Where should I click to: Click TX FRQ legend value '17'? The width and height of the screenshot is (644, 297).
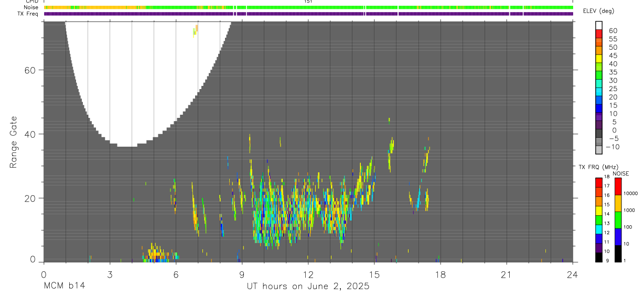[x=607, y=186]
